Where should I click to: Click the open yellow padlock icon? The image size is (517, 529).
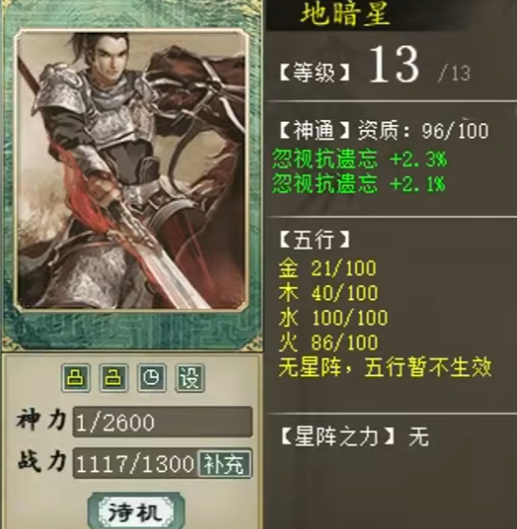[114, 378]
